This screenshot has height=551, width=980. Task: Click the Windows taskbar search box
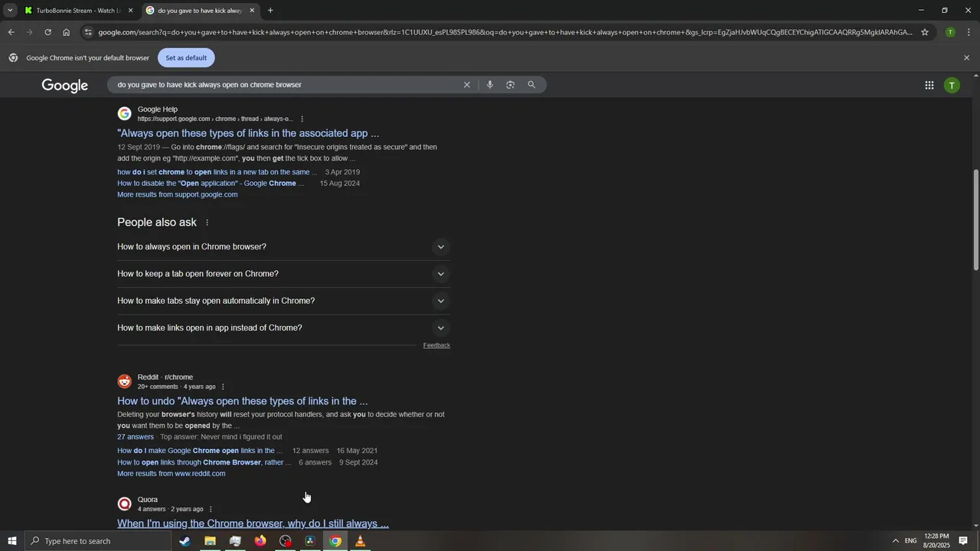click(98, 541)
